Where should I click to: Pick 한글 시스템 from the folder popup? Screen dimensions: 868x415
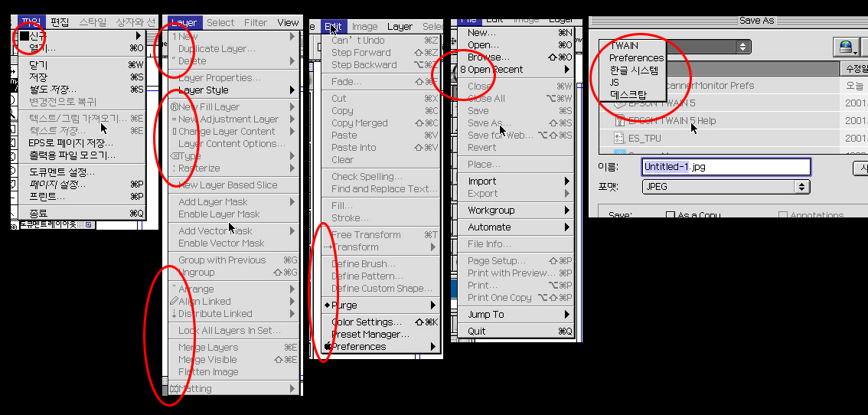click(x=634, y=70)
